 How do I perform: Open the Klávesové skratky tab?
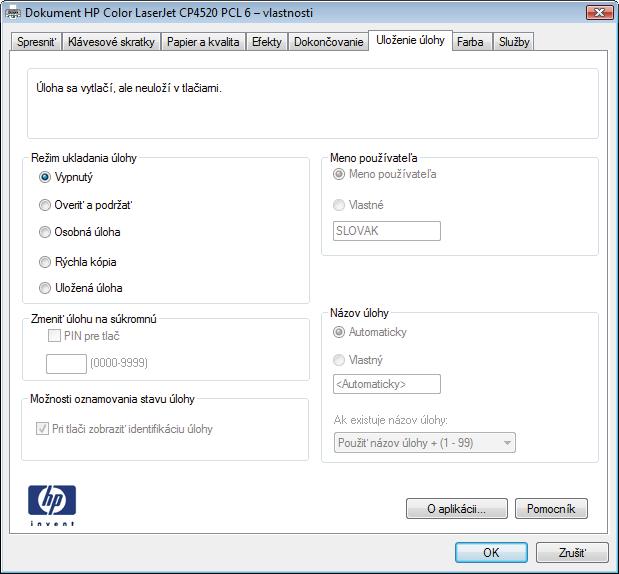(x=111, y=42)
